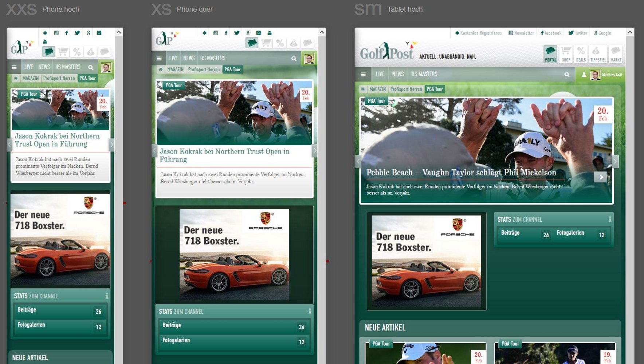The width and height of the screenshot is (644, 364).
Task: Go to next slide in XS view
Action: coord(315,150)
